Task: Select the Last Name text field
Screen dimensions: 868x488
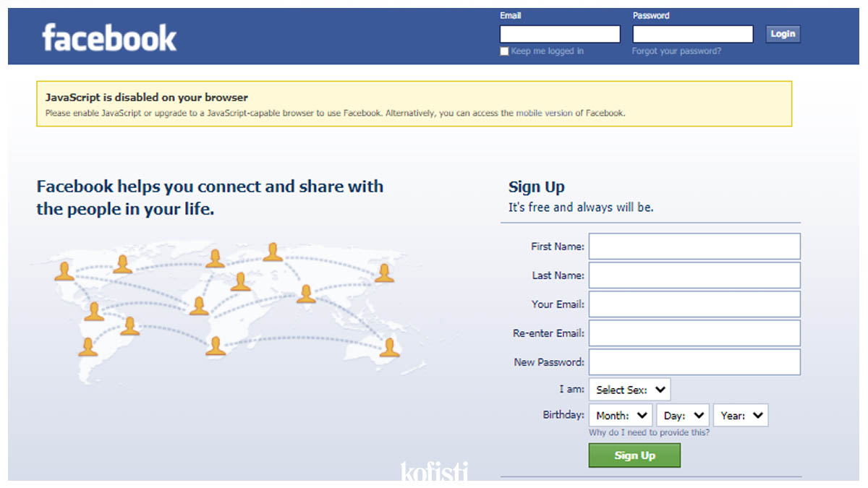Action: pyautogui.click(x=694, y=275)
